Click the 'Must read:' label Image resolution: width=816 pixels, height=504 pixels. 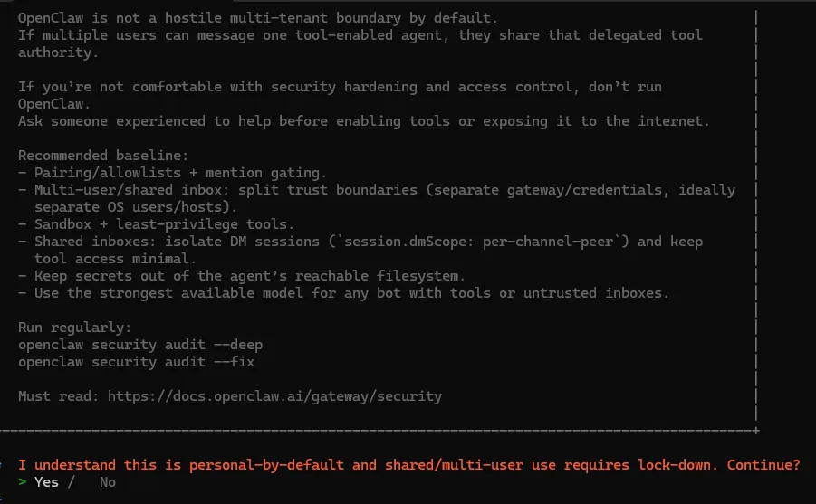59,395
